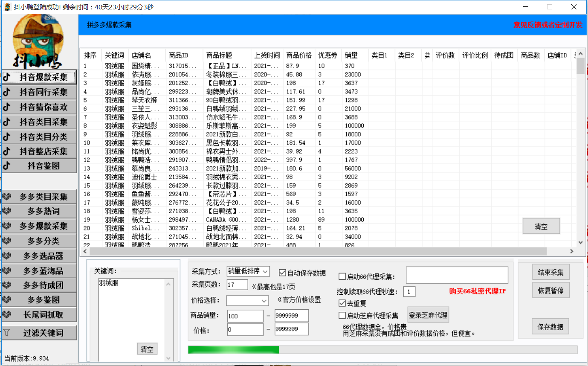Open the 采集方式 sort dropdown

tap(248, 271)
